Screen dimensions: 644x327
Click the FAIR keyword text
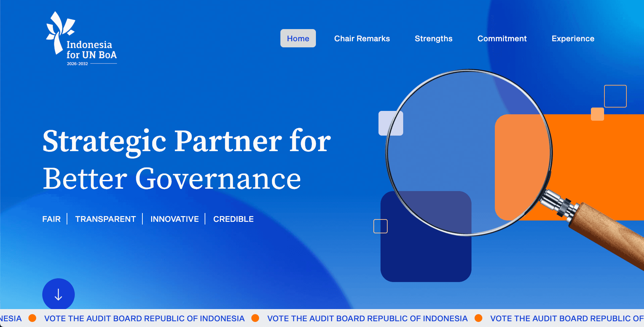[x=51, y=219]
